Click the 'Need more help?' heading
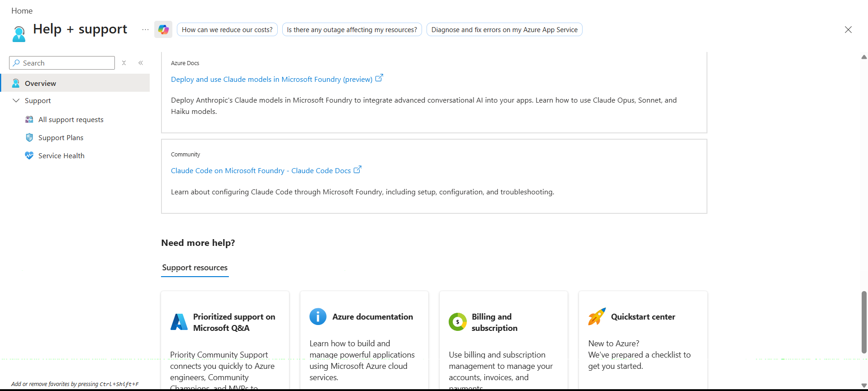Viewport: 868px width, 391px height. pos(198,243)
